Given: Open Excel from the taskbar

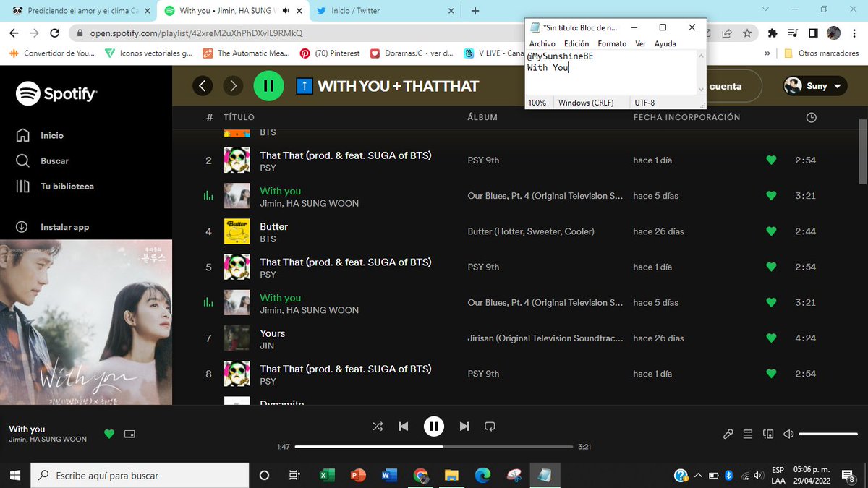Looking at the screenshot, I should (x=326, y=475).
